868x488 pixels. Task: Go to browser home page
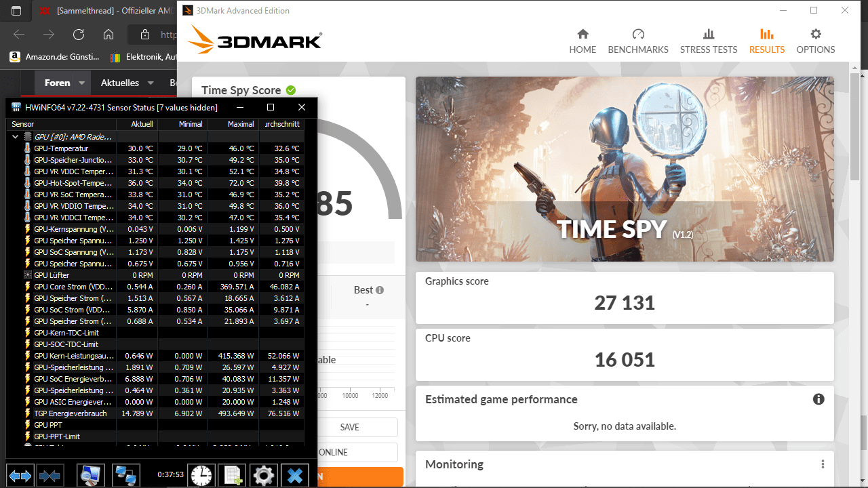pos(108,35)
